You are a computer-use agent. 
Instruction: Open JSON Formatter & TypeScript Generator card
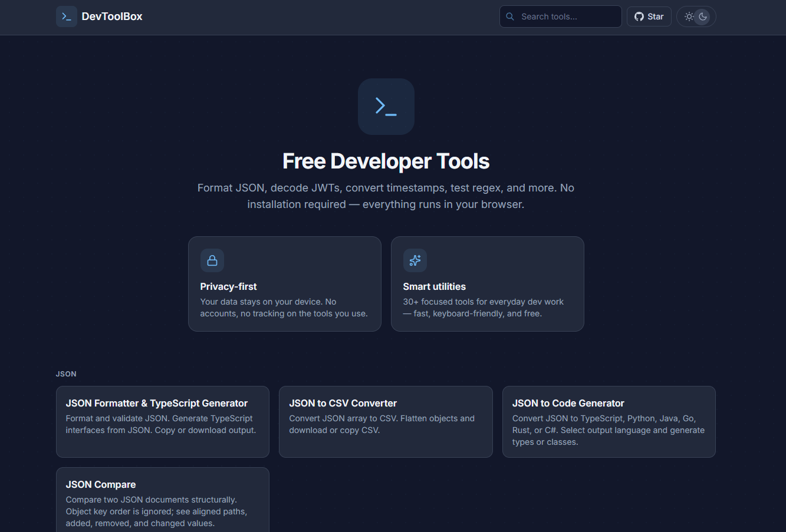pos(163,422)
